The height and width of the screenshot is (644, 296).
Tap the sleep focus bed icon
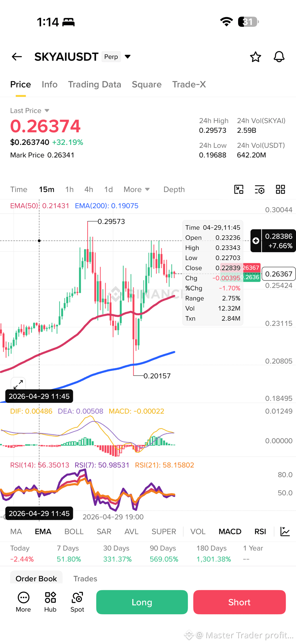coord(69,22)
